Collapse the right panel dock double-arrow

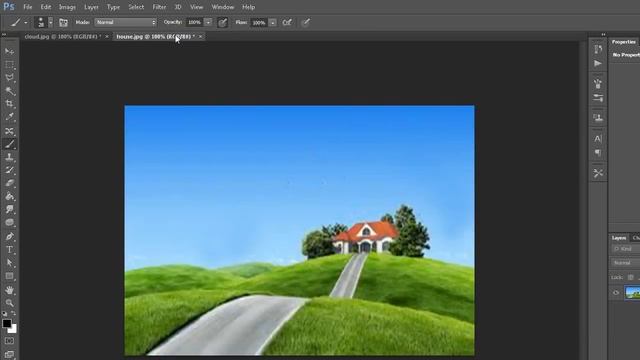(603, 35)
